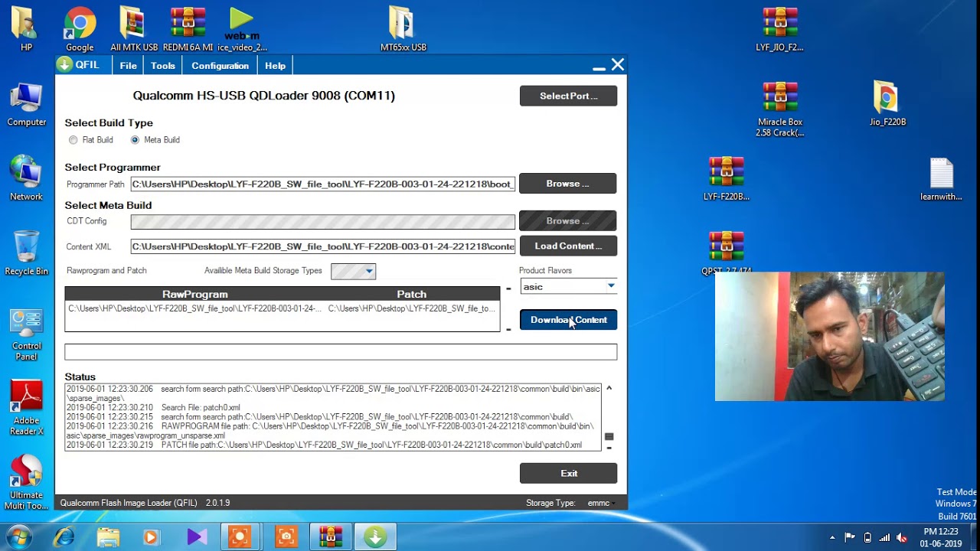Click the RawProgram column header
The width and height of the screenshot is (980, 551).
(x=195, y=294)
